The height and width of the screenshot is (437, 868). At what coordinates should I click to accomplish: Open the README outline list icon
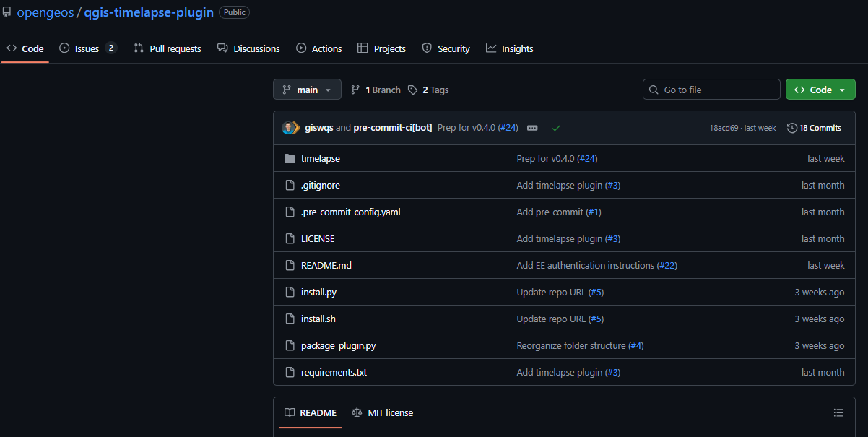click(x=838, y=412)
